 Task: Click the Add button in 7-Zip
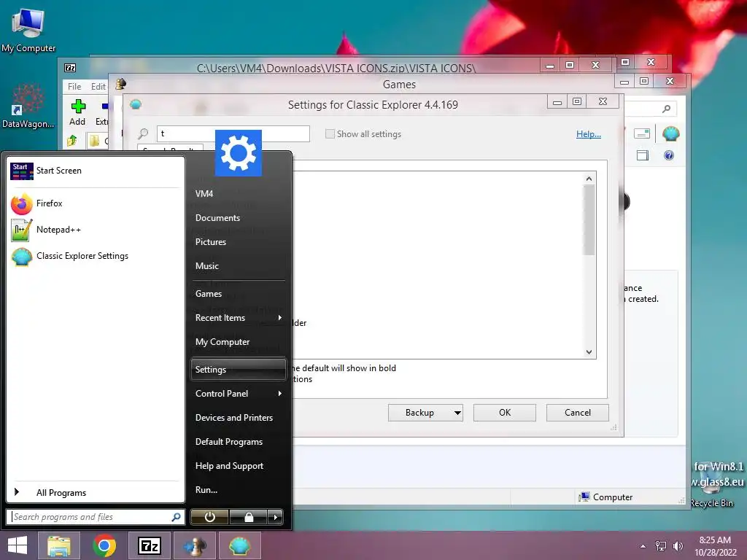click(77, 113)
